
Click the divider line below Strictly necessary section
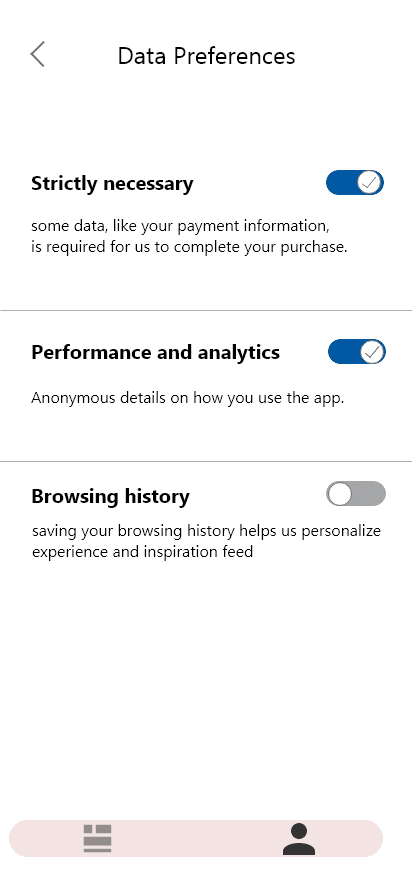tap(206, 310)
